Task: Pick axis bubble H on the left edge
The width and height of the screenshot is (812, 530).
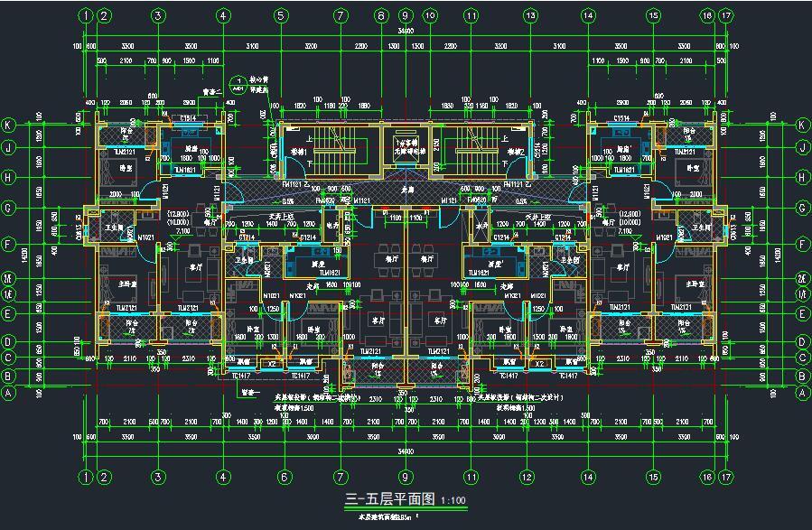Action: [8, 176]
